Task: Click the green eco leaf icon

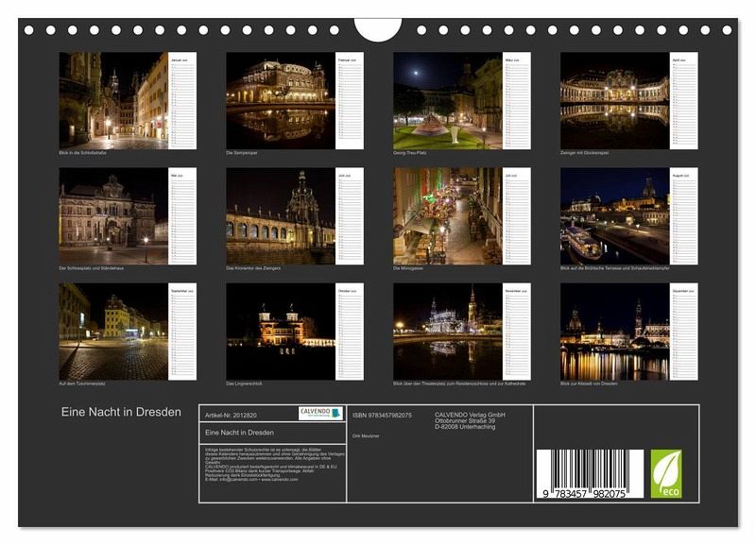Action: click(x=665, y=473)
